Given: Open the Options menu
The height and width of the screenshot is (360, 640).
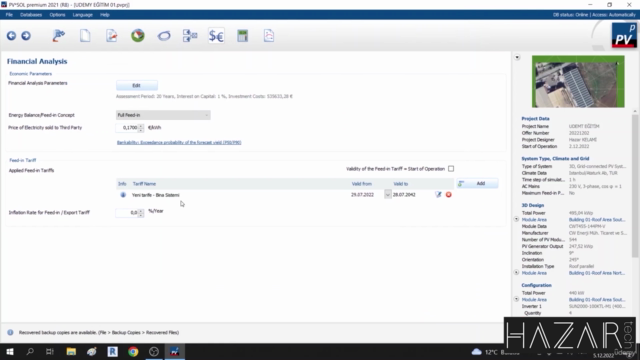Looking at the screenshot, I should (x=57, y=15).
